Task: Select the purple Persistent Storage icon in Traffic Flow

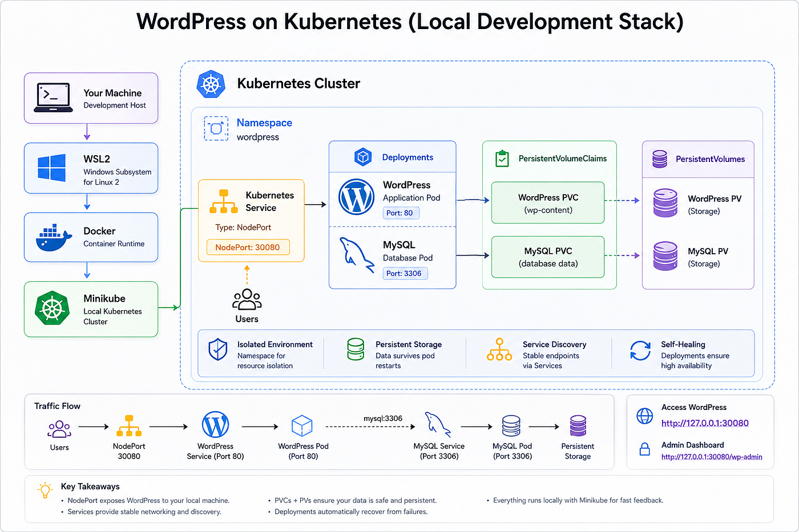Action: coord(578,426)
